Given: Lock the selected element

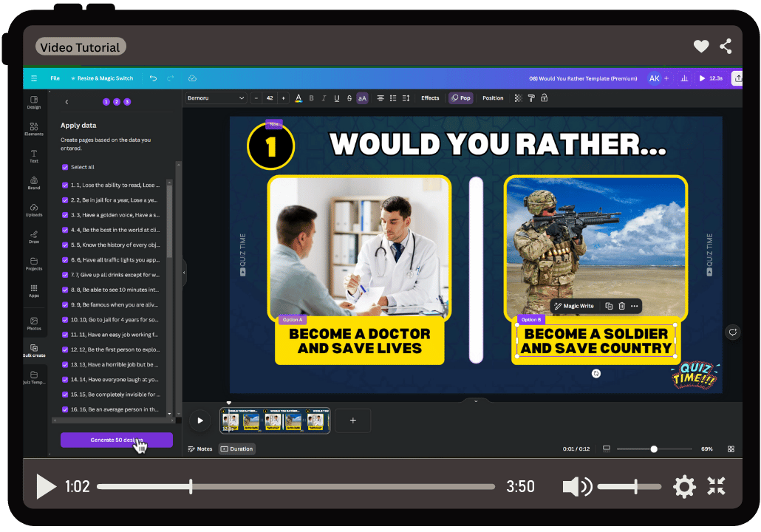Looking at the screenshot, I should (545, 98).
